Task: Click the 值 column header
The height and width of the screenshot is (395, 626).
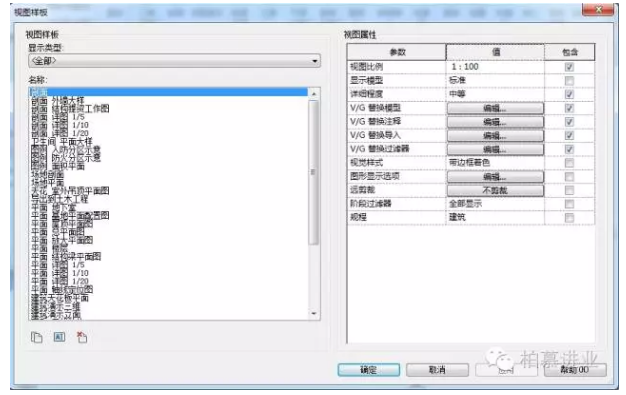Action: click(x=495, y=52)
